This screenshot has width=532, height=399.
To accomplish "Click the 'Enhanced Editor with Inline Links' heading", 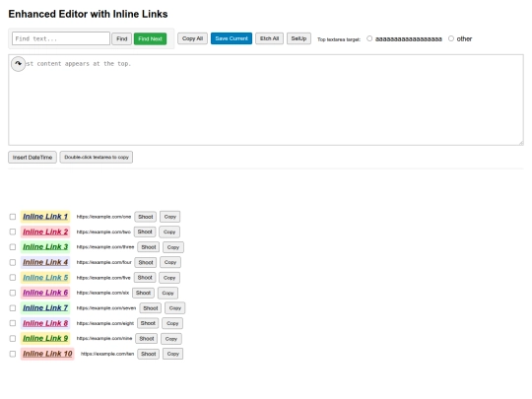I will pyautogui.click(x=88, y=14).
